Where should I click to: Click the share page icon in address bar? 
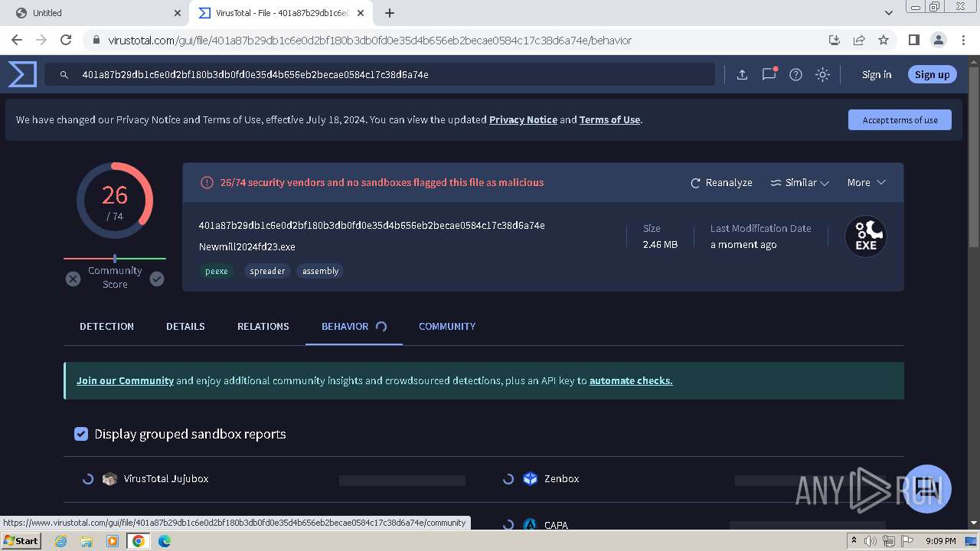(859, 40)
